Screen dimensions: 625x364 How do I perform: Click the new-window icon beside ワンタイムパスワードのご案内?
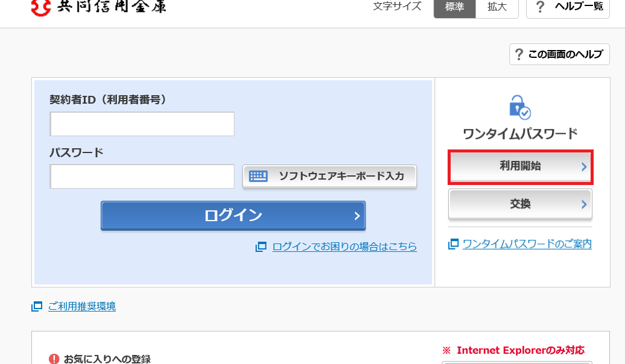point(454,244)
